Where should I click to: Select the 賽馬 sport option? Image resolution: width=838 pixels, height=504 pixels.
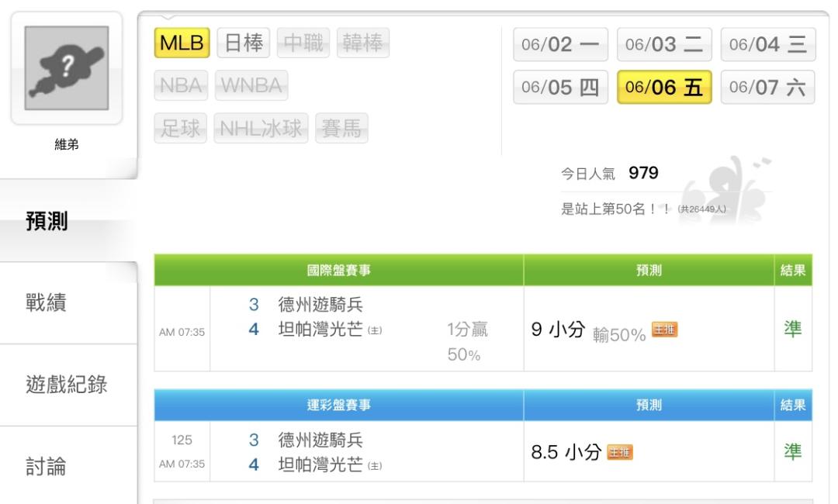click(341, 127)
